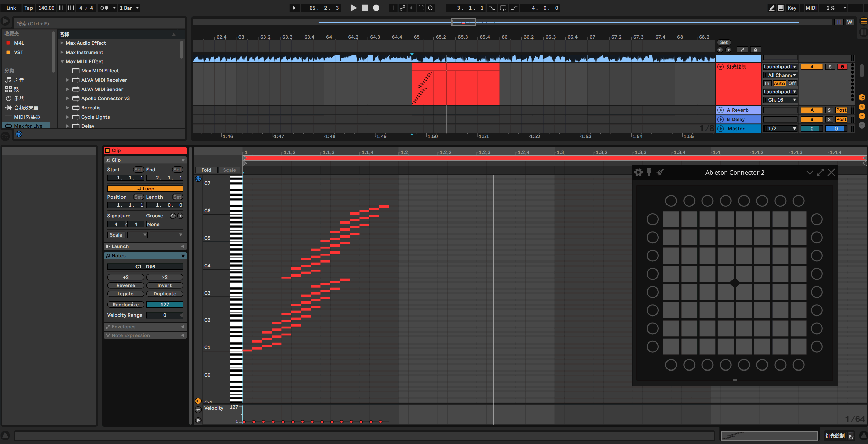868x444 pixels.
Task: Switch to the Scale tab in the MIDI editor
Action: point(229,170)
